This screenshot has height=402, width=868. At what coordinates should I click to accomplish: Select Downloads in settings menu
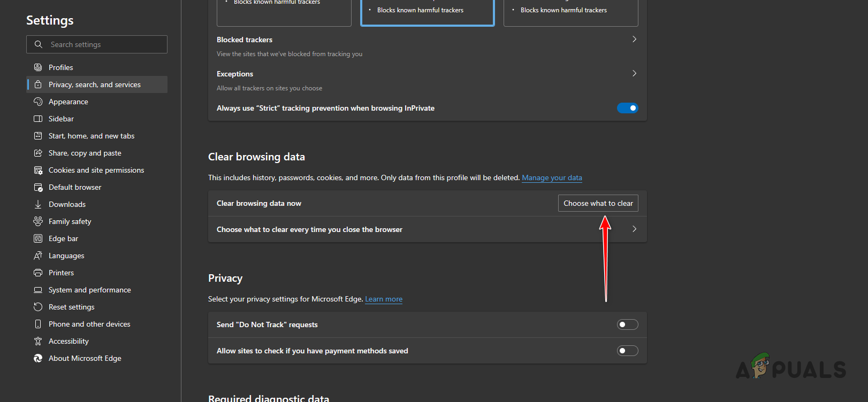coord(97,204)
